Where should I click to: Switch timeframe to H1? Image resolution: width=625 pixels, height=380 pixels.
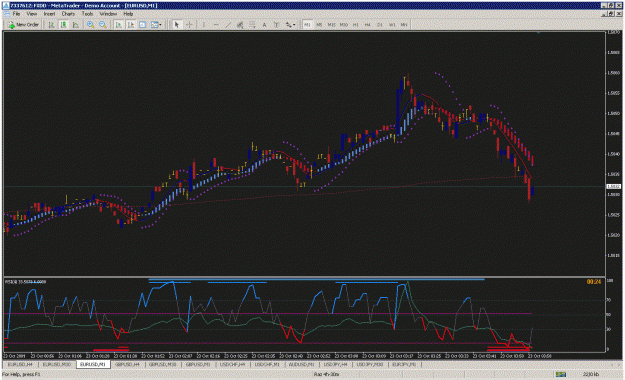(x=356, y=25)
